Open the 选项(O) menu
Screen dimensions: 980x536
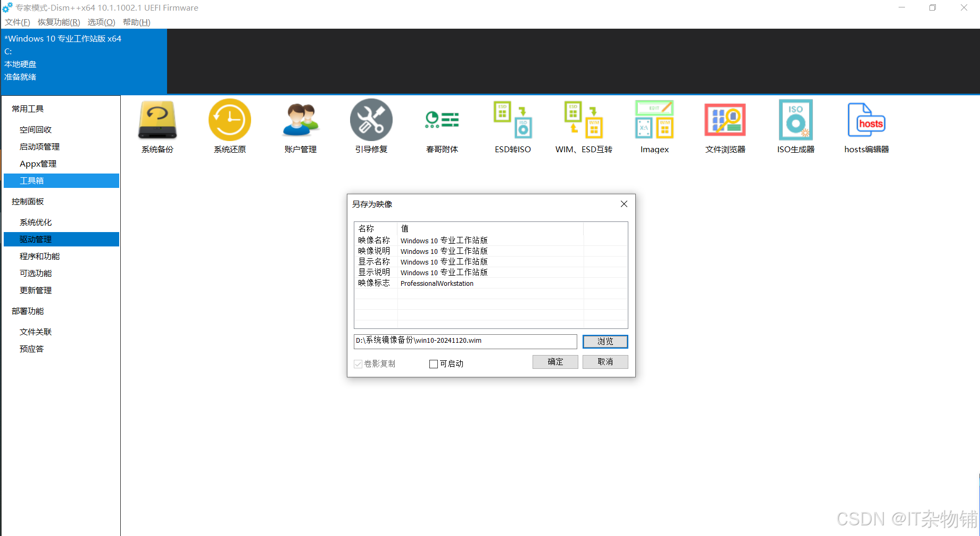click(101, 22)
